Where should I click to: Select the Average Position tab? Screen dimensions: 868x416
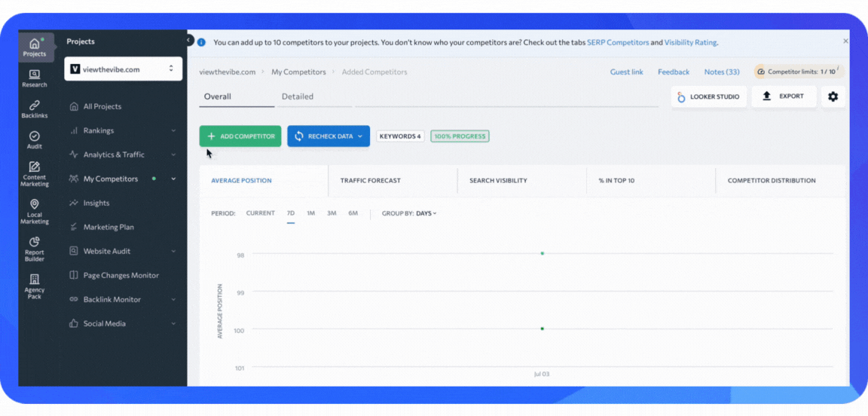[x=264, y=181]
